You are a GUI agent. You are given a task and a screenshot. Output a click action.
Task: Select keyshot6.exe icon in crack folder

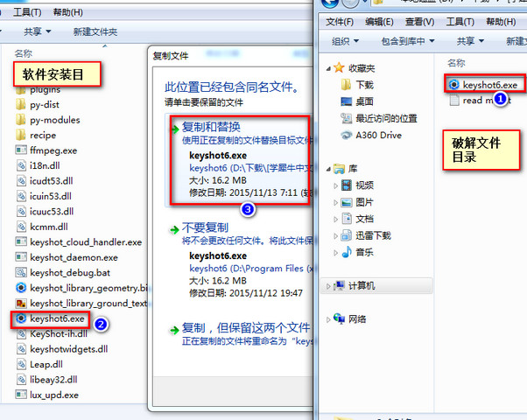(453, 85)
